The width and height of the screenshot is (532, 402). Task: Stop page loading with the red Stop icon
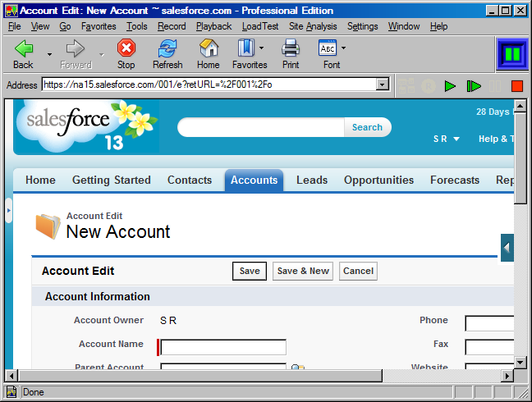126,48
